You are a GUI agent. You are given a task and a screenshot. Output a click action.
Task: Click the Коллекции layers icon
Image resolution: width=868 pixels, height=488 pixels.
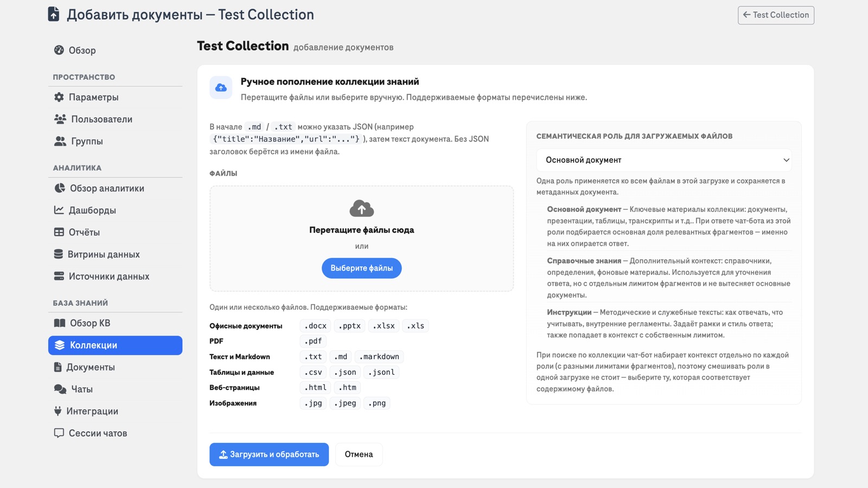pos(60,345)
